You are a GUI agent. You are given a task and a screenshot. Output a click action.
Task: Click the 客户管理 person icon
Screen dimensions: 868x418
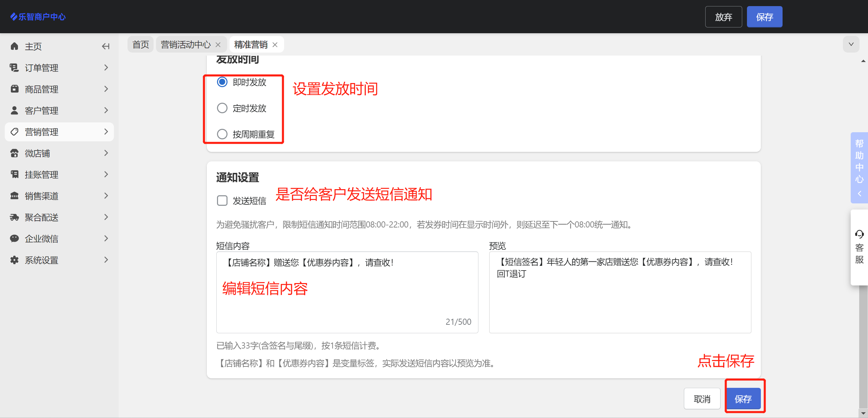14,111
